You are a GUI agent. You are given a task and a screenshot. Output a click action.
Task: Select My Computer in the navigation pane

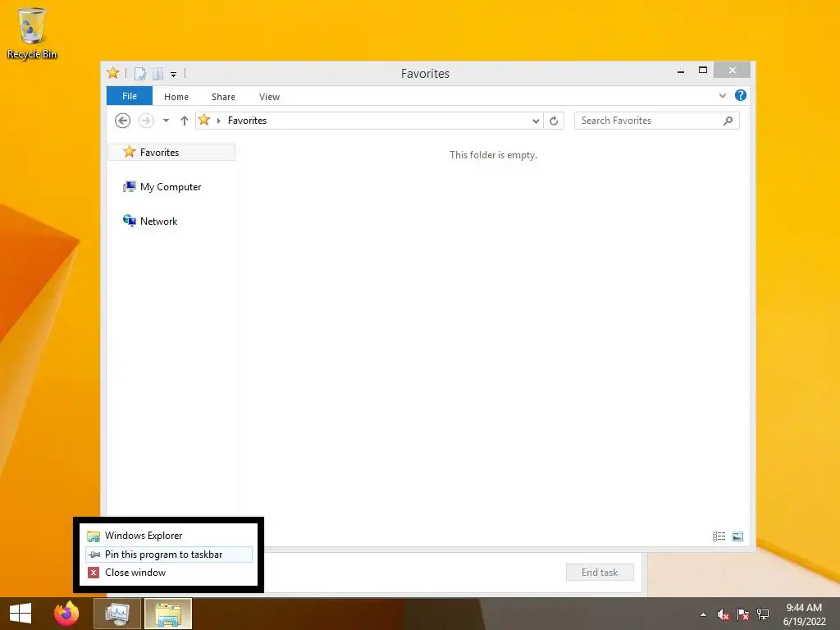click(x=162, y=187)
